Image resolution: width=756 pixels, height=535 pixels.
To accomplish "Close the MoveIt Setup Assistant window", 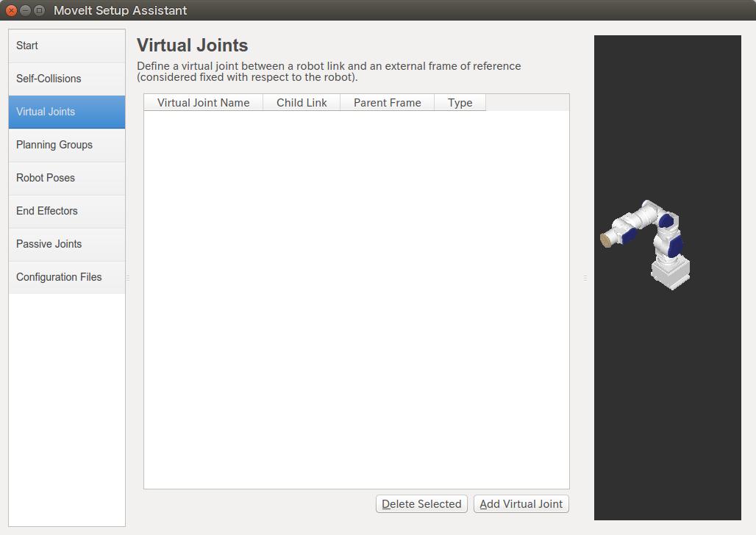I will coord(12,10).
